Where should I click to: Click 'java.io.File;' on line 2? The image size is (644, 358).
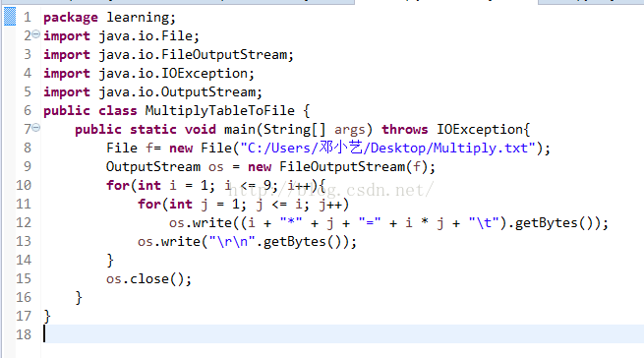pyautogui.click(x=149, y=36)
